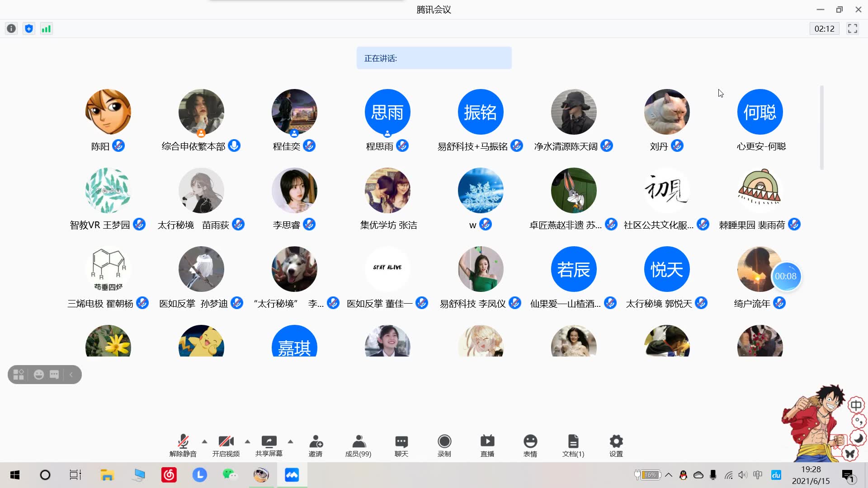868x488 pixels.
Task: Click muted mic icon next to 陈阳
Action: pyautogui.click(x=118, y=145)
